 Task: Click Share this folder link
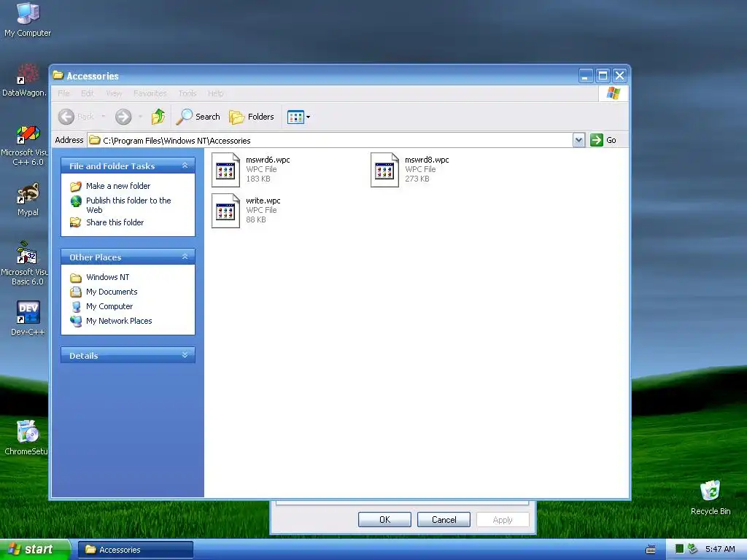coord(115,222)
